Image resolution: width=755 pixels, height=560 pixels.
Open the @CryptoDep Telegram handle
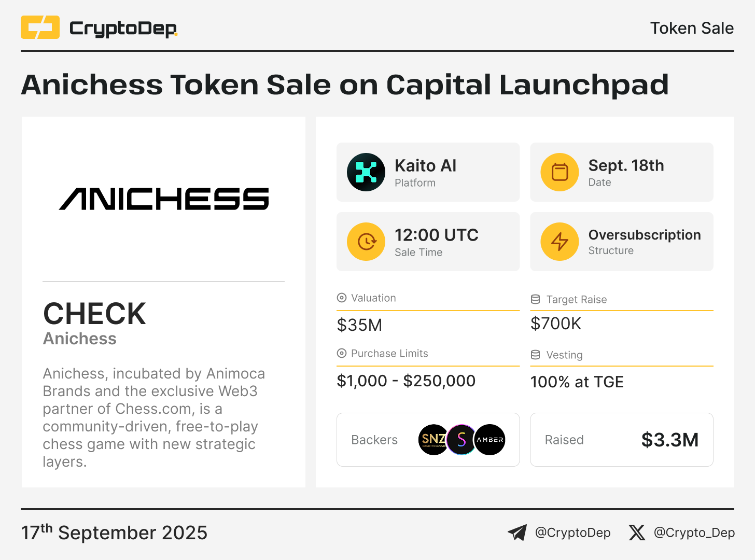[572, 533]
